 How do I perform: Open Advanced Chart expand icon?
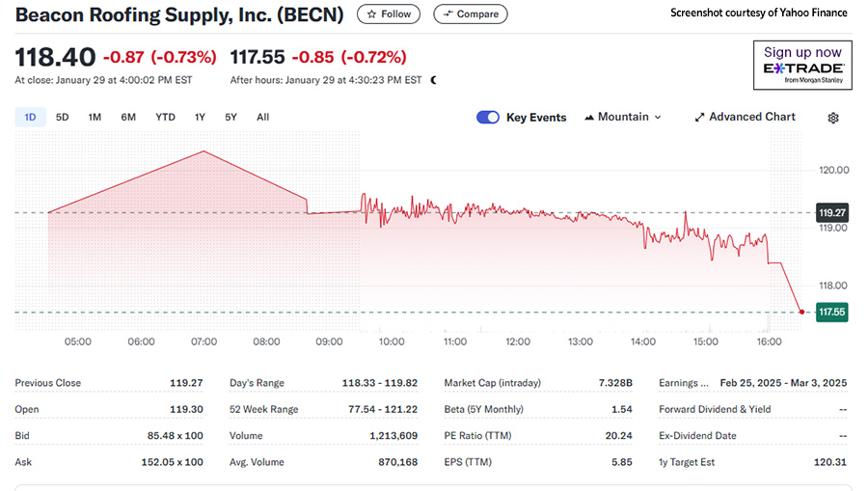(x=700, y=118)
